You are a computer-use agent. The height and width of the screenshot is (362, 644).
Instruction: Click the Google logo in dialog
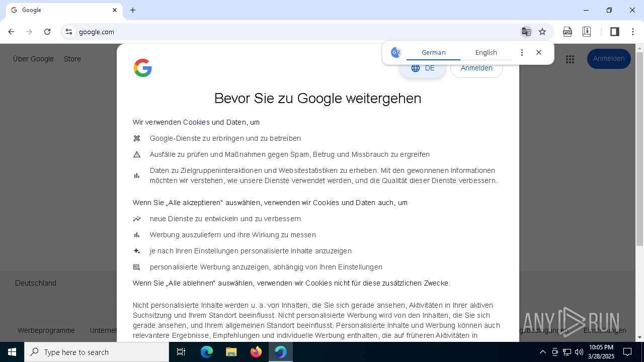pos(143,68)
